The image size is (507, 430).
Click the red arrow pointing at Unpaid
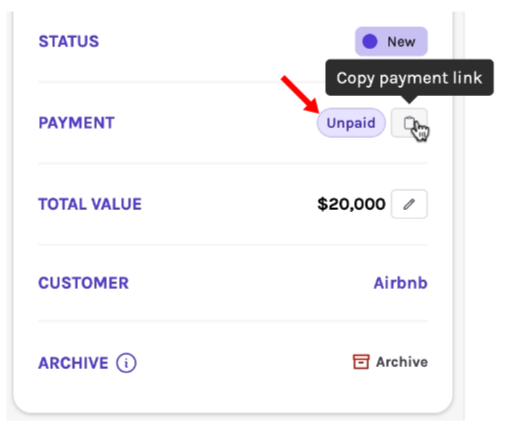point(300,95)
